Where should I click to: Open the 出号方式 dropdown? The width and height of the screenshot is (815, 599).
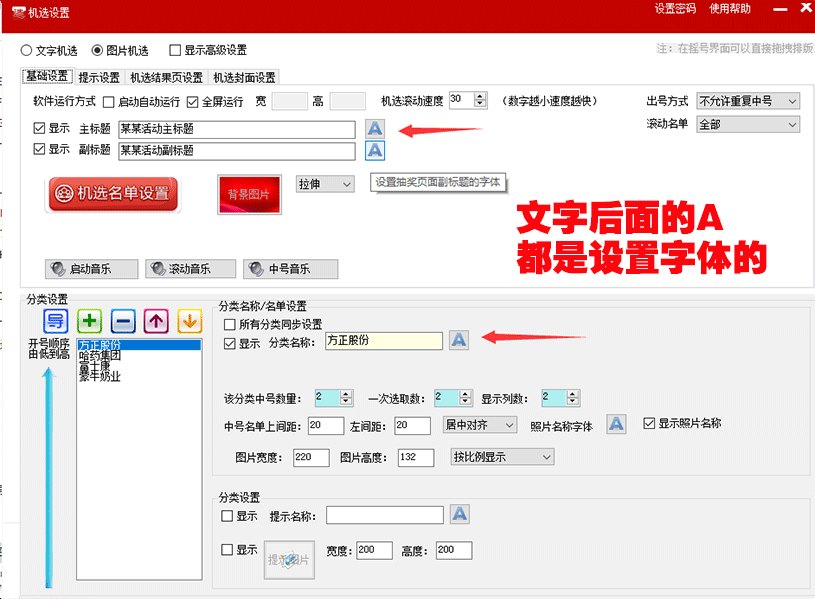pos(748,101)
